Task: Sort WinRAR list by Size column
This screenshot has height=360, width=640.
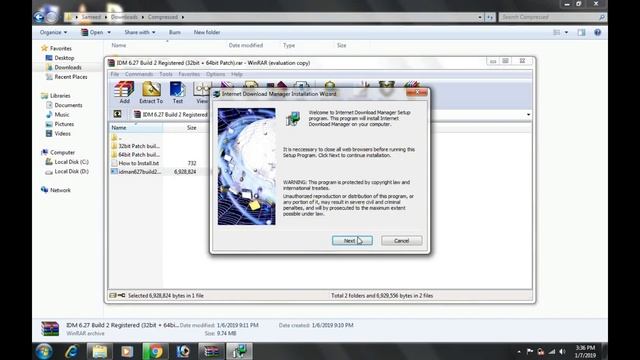Action: (191, 128)
